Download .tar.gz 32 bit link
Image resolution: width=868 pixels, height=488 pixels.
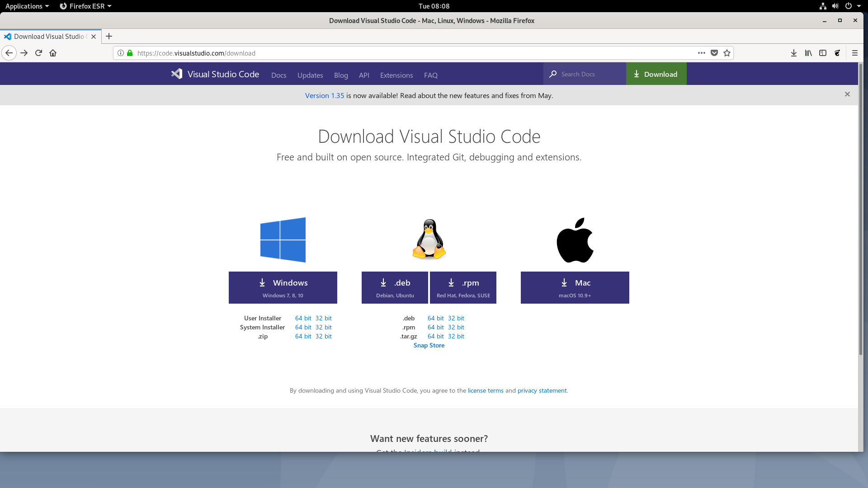(x=456, y=336)
